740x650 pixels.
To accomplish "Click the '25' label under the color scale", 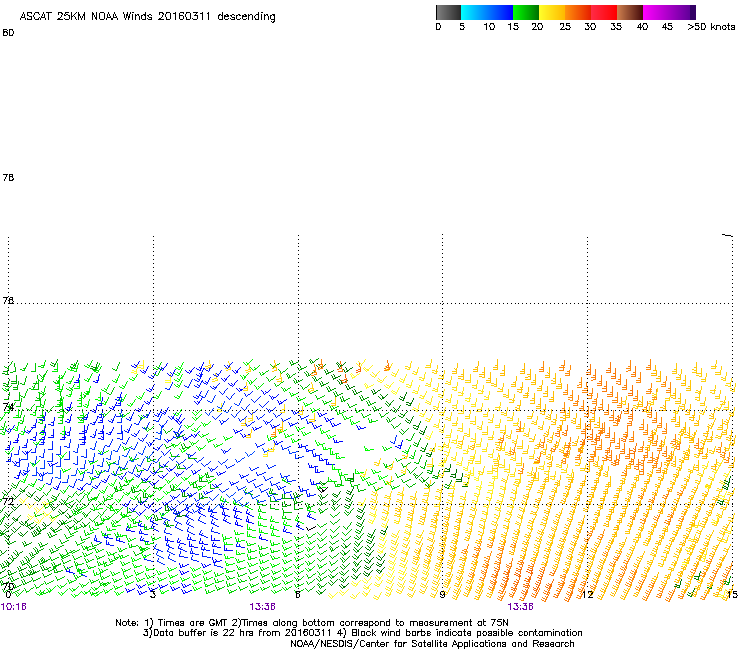I will tap(565, 27).
